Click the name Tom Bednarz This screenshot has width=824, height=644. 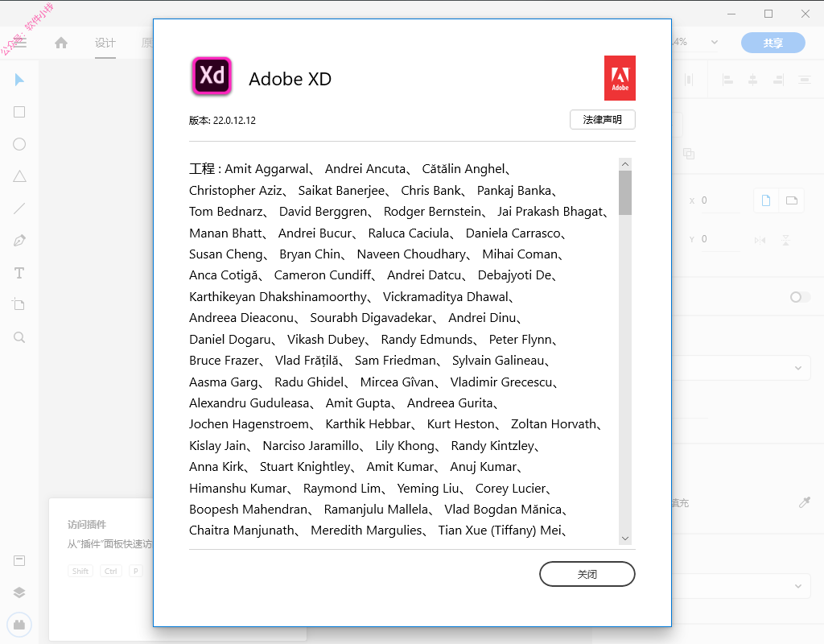[226, 212]
